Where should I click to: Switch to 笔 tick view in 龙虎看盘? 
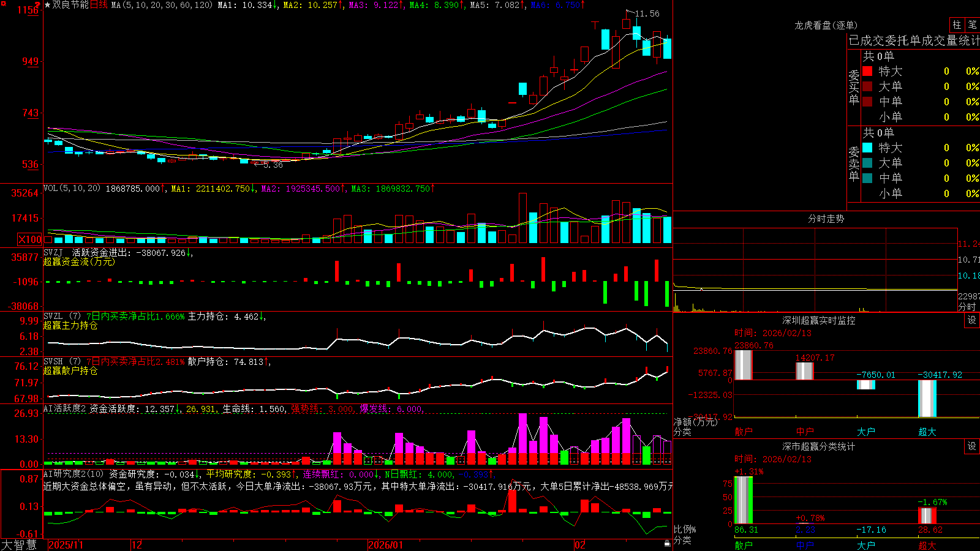coord(972,24)
